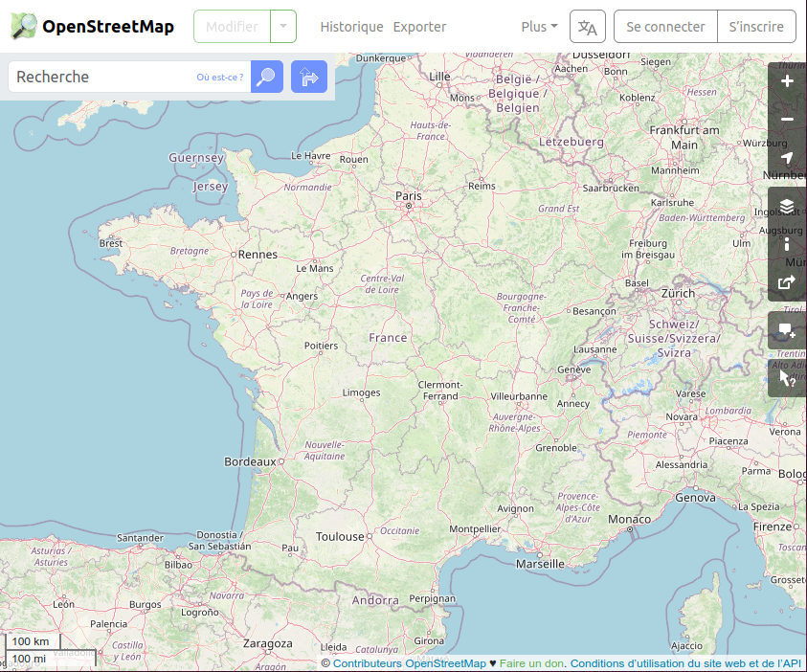Open the map legend info icon
807x672 pixels.
tap(787, 244)
